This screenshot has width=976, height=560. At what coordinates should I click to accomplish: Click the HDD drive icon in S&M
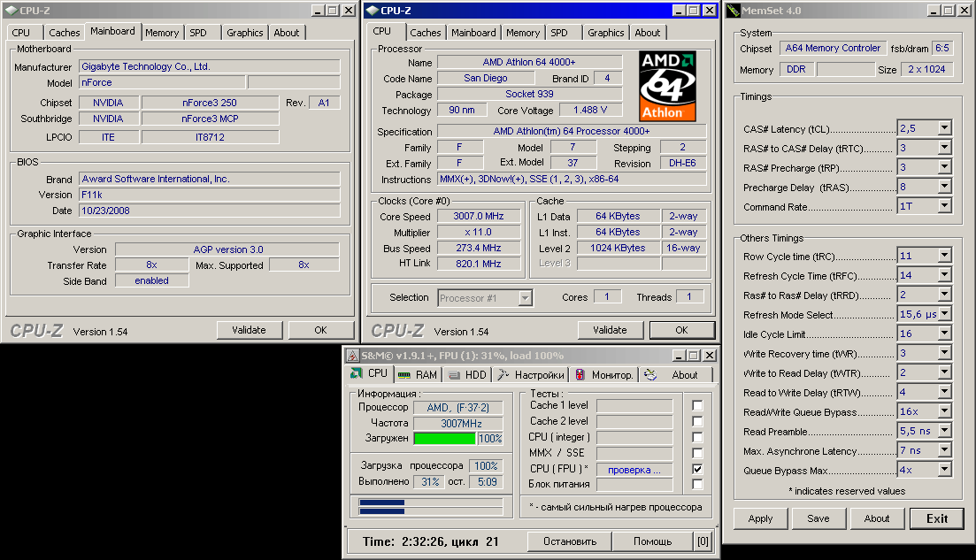pos(455,375)
